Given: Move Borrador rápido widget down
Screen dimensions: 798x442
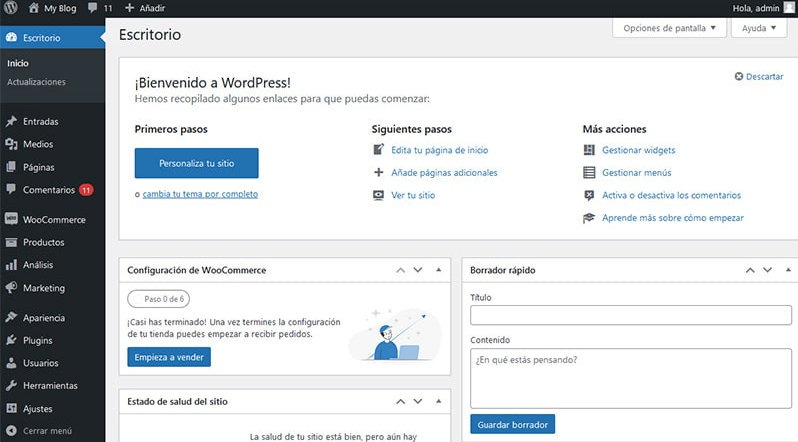Looking at the screenshot, I should pos(767,270).
